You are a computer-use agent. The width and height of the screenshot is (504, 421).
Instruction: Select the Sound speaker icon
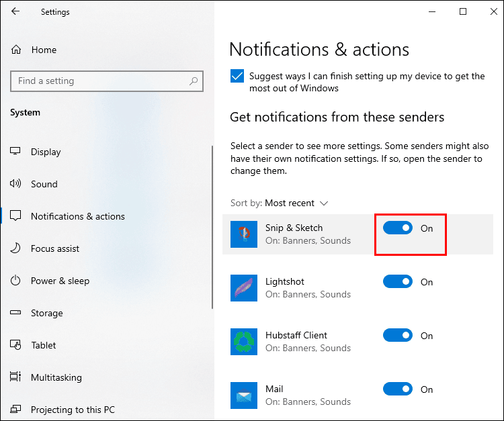point(15,184)
